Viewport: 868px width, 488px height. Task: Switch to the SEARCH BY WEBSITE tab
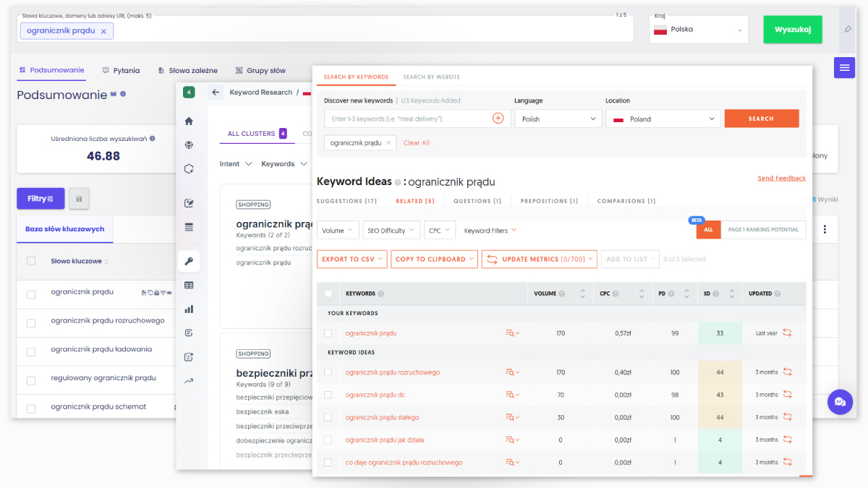click(x=432, y=77)
